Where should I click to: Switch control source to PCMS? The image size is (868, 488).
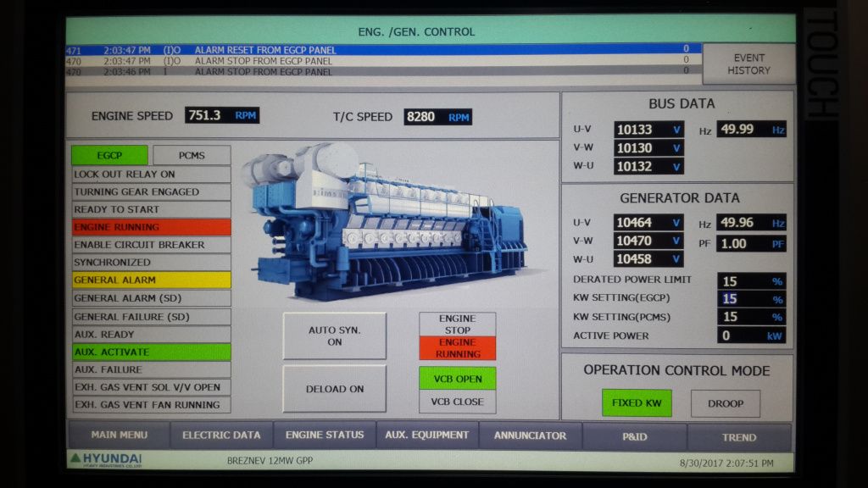(191, 156)
